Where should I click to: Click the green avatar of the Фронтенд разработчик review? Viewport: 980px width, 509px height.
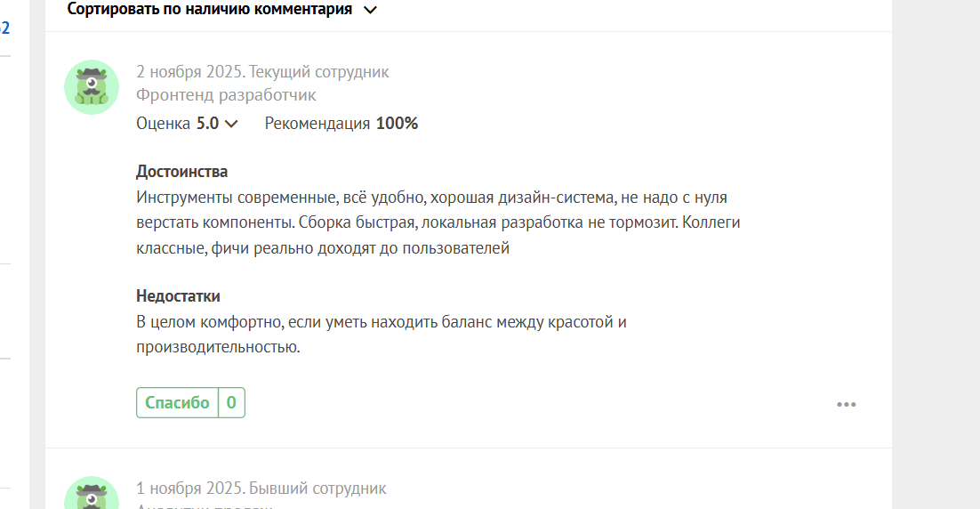tap(92, 87)
